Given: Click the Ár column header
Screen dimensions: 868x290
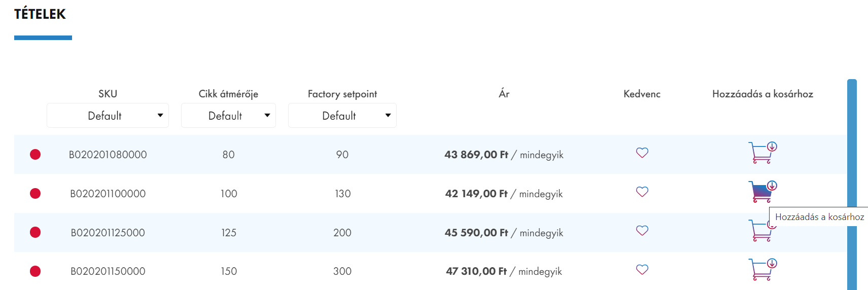Looking at the screenshot, I should pos(504,93).
